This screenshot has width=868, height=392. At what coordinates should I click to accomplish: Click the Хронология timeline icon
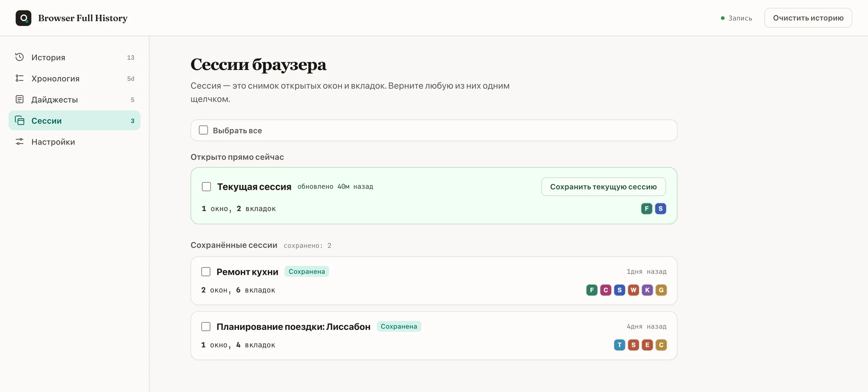click(x=20, y=78)
